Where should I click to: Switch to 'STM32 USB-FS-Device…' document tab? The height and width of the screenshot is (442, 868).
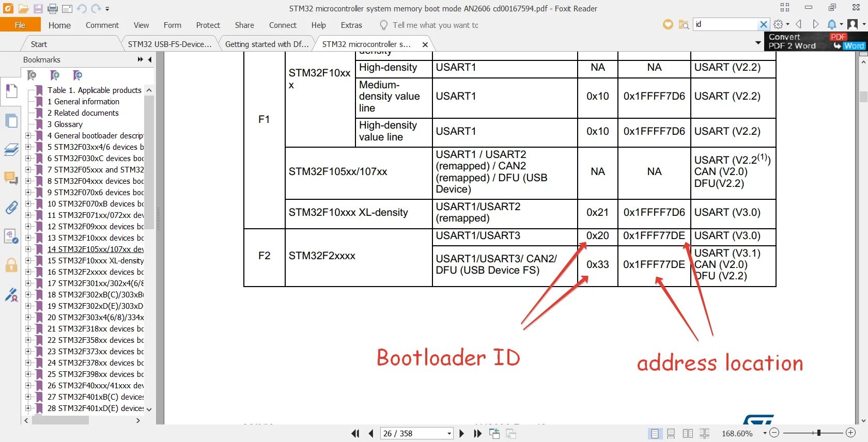click(169, 44)
